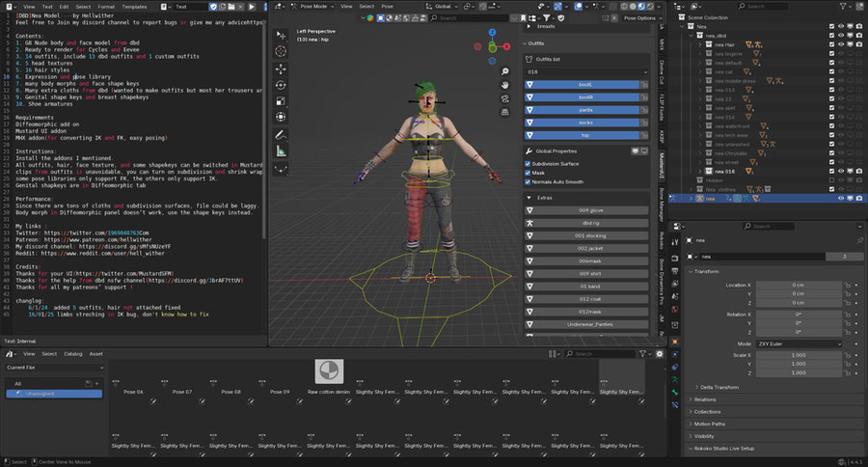Select the Raw cotton denim asset thumbnail
The width and height of the screenshot is (868, 467).
point(330,373)
